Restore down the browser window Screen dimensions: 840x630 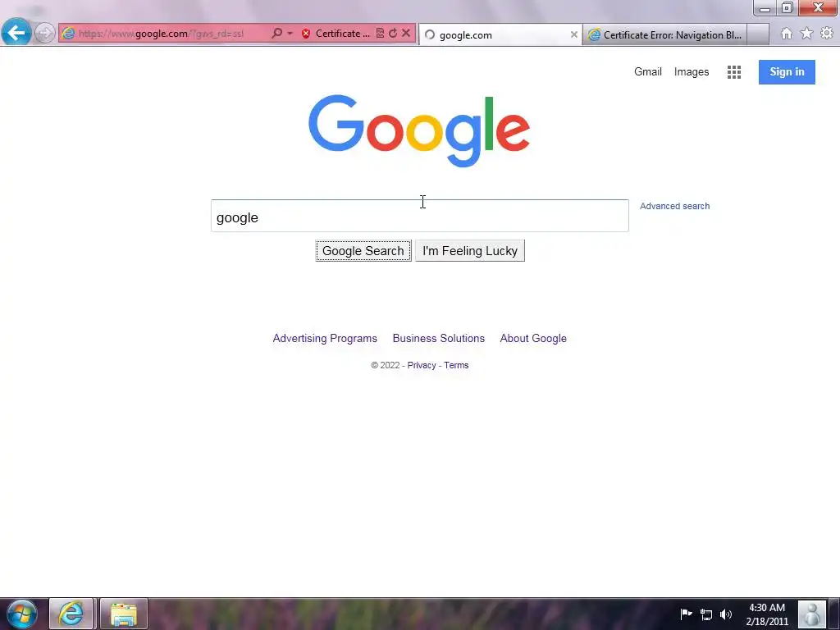[x=787, y=8]
